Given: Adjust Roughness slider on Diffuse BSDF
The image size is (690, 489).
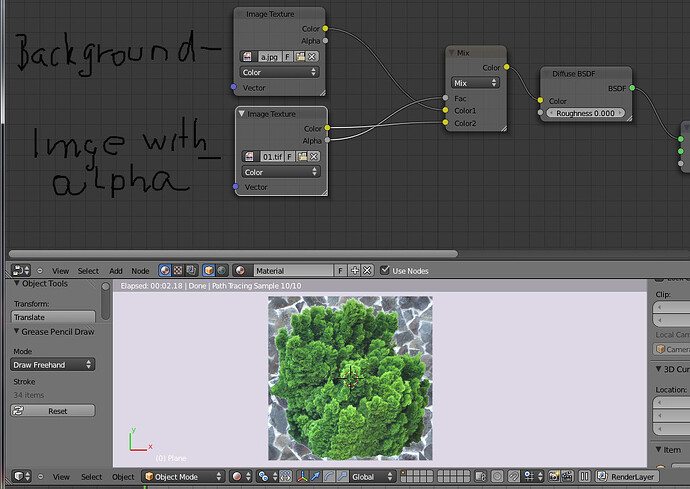Looking at the screenshot, I should click(585, 113).
